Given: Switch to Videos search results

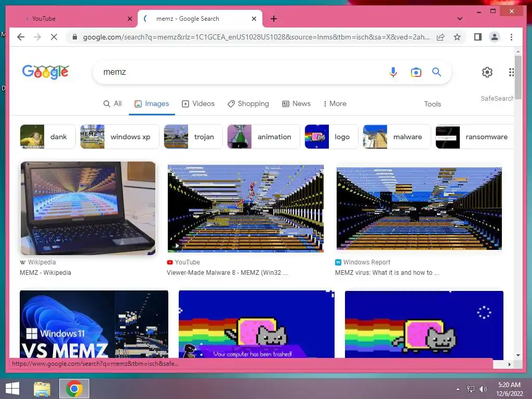Looking at the screenshot, I should [x=198, y=103].
